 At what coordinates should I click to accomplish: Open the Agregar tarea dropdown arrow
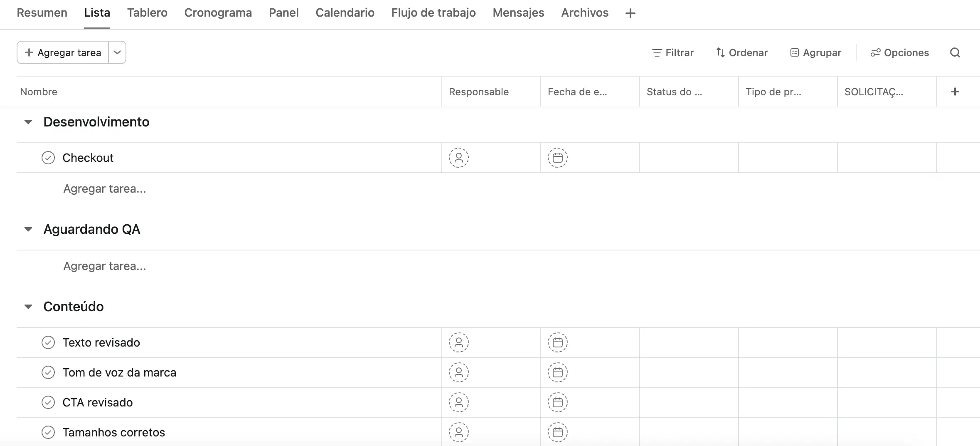[117, 53]
